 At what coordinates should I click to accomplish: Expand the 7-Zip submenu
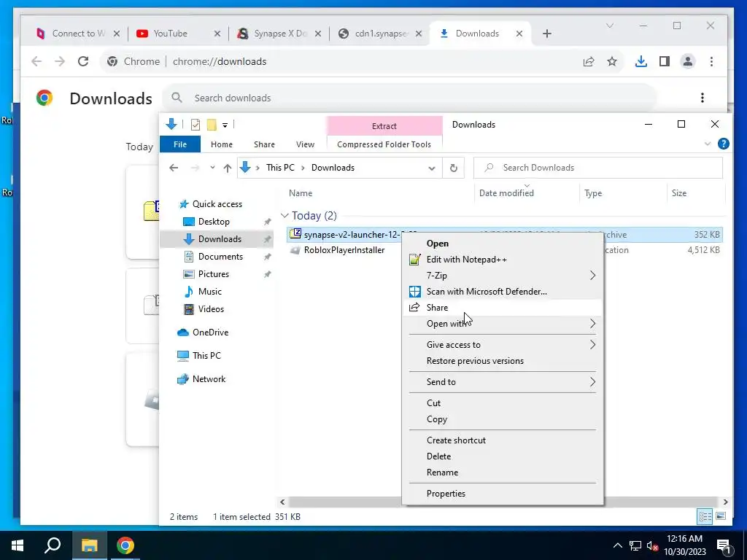(502, 276)
